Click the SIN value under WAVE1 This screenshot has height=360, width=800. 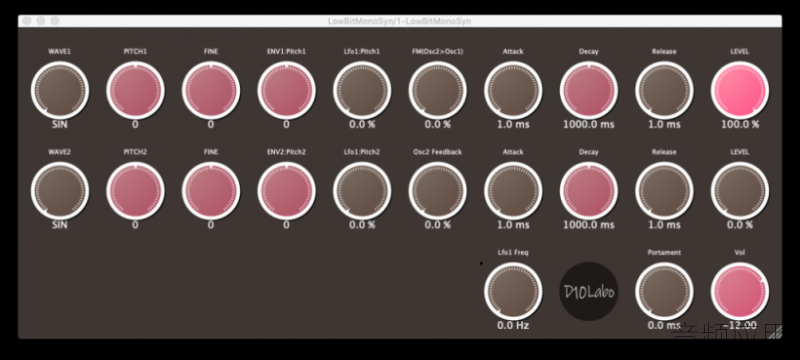60,124
